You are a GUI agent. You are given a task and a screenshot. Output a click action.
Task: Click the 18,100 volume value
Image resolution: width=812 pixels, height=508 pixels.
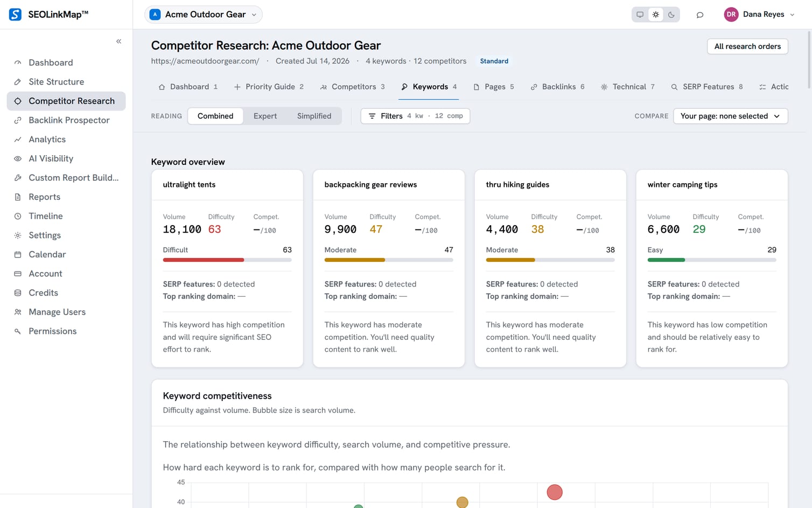point(182,229)
